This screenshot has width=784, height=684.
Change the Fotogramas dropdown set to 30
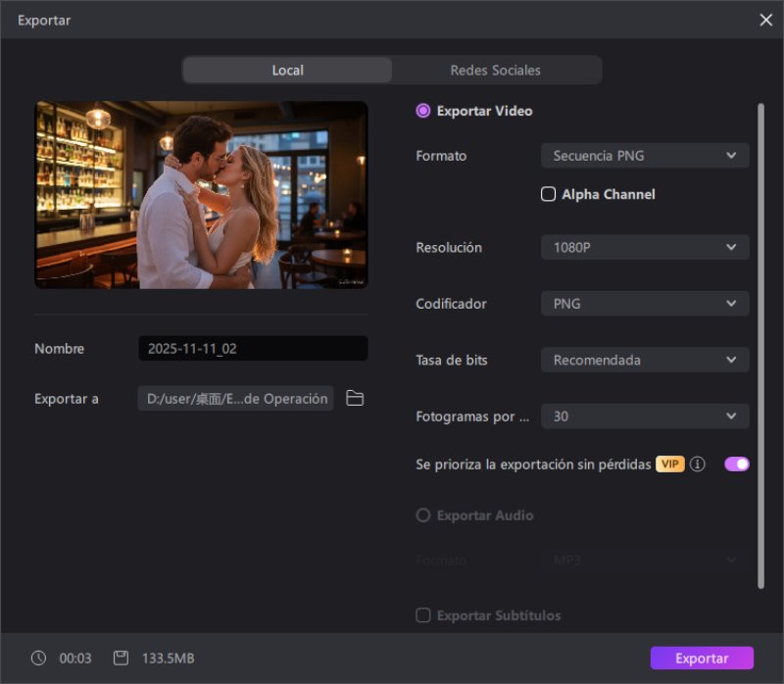tap(644, 415)
